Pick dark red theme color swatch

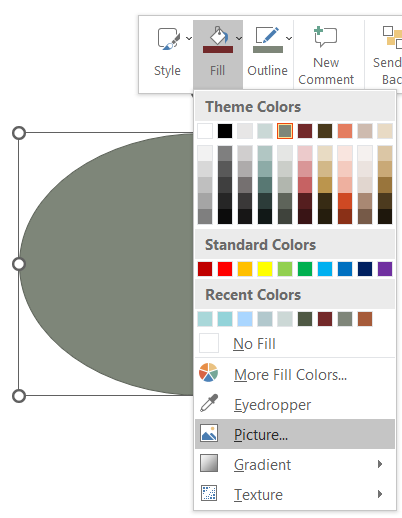(x=305, y=131)
